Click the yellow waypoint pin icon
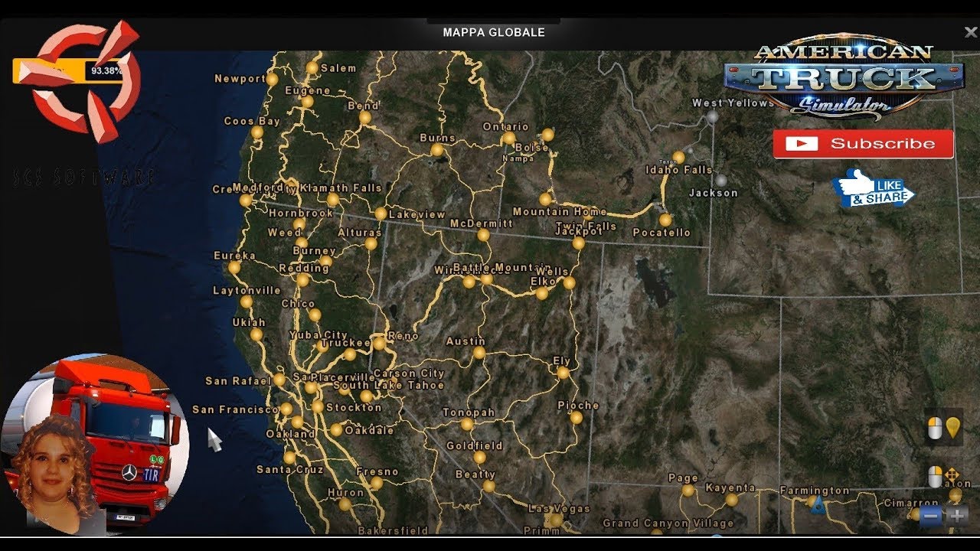This screenshot has width=980, height=551. click(x=952, y=428)
